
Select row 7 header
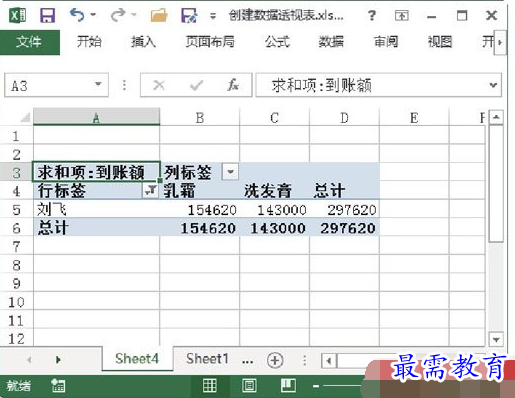coord(16,246)
